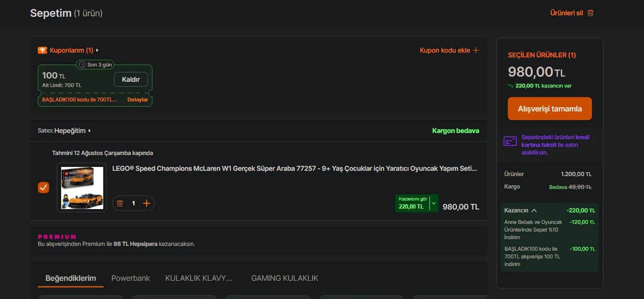Open the Hepeğitim seller link
Viewport: 644px width, 299px height.
70,131
